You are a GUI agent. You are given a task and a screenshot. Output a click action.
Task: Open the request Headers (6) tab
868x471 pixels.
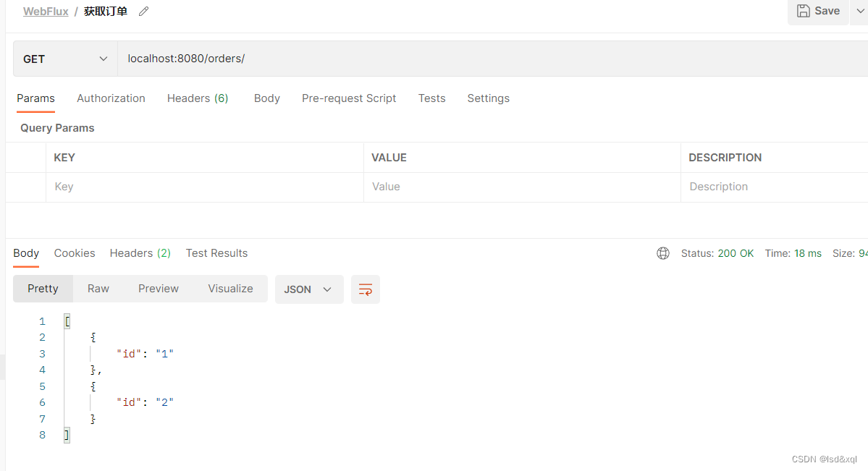(x=198, y=98)
